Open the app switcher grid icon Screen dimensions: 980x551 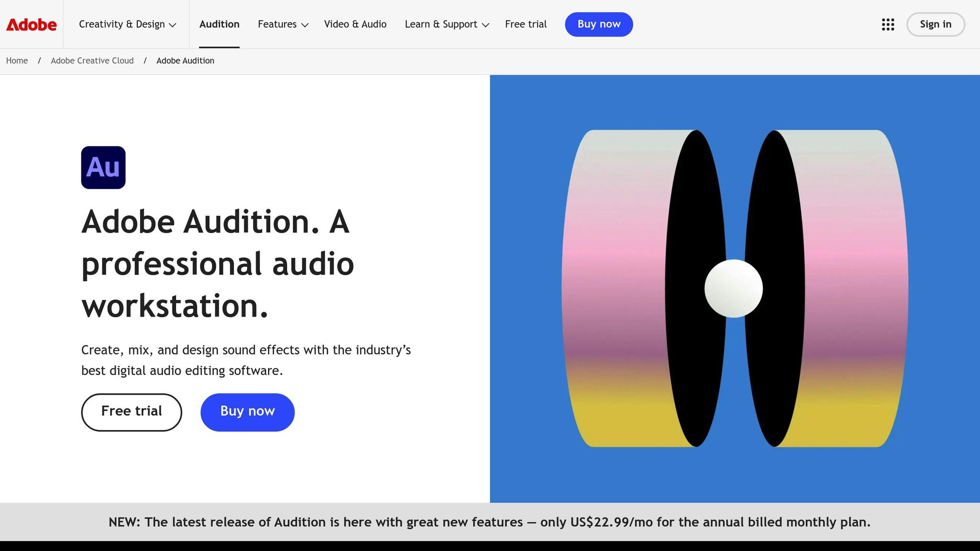tap(888, 24)
